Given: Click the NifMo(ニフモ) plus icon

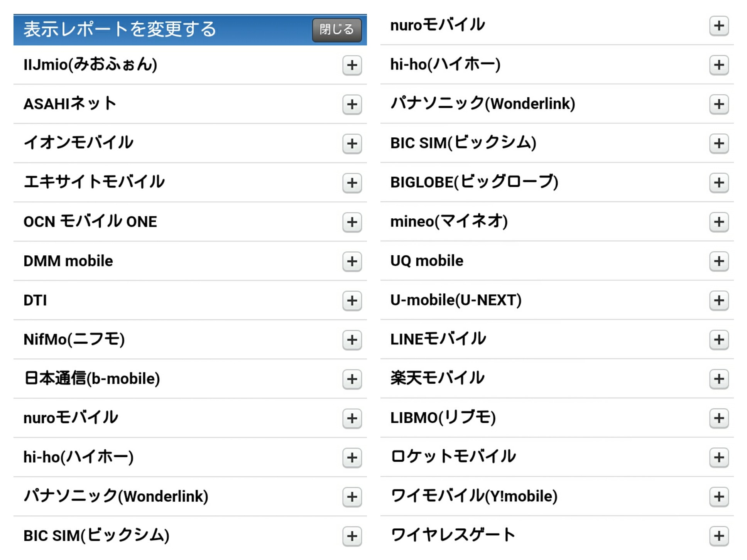Looking at the screenshot, I should 352,340.
